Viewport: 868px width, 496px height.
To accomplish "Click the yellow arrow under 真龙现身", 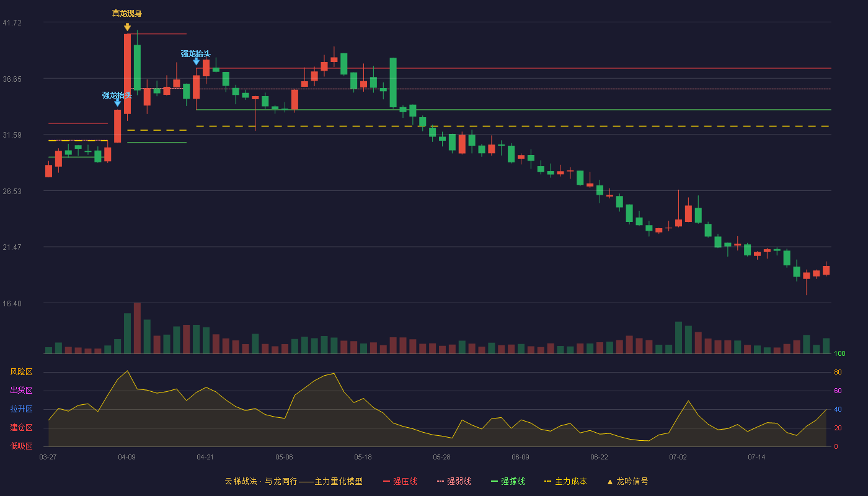I will point(127,27).
